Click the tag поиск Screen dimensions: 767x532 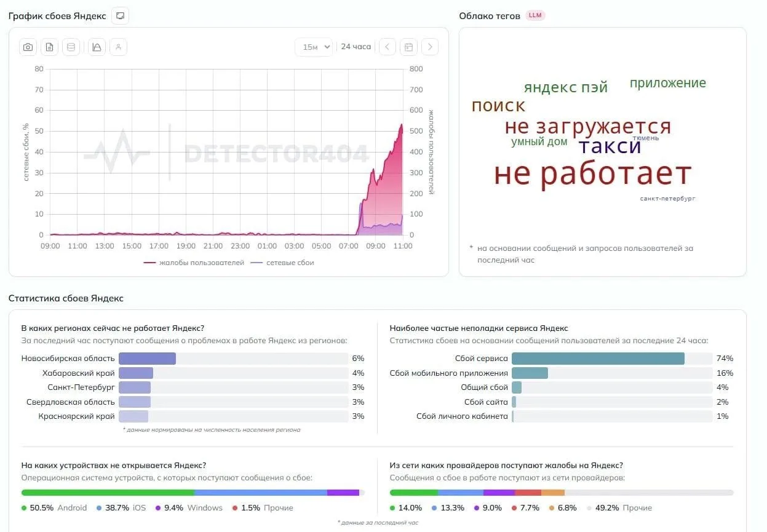tap(498, 106)
